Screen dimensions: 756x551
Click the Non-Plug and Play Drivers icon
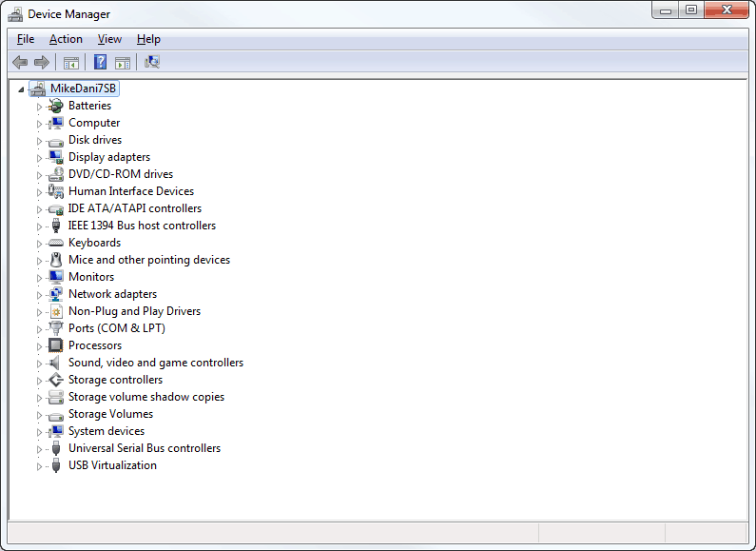point(56,311)
